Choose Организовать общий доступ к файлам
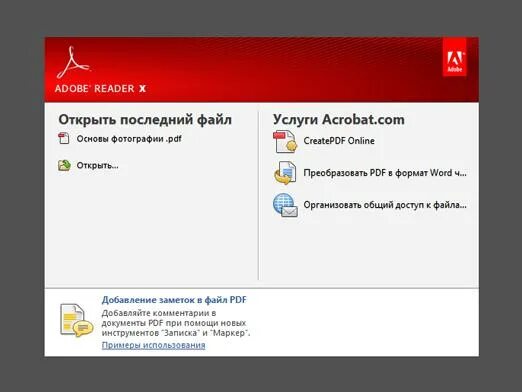This screenshot has width=522, height=392. point(385,205)
